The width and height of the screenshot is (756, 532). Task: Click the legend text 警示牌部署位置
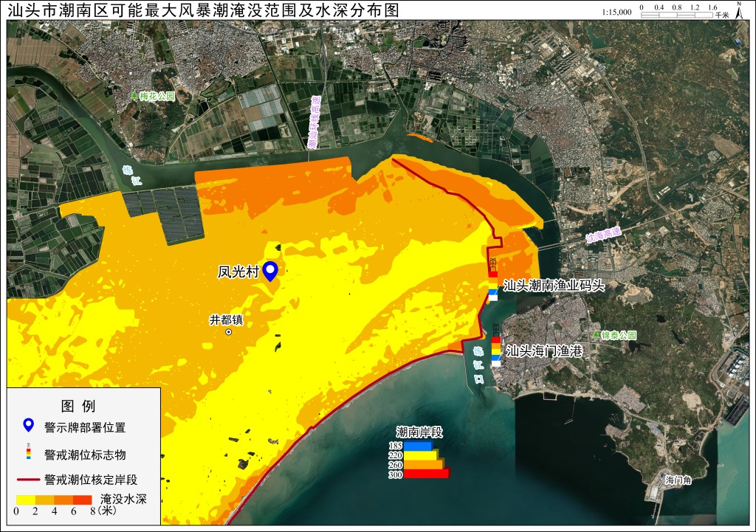pos(85,427)
